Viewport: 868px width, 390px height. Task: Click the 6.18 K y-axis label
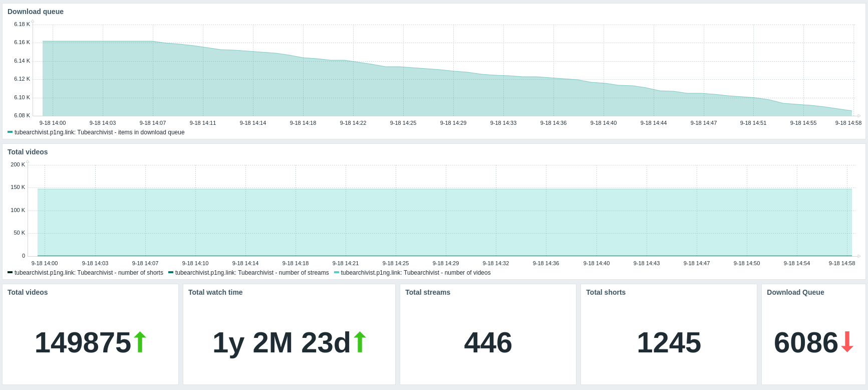point(22,24)
